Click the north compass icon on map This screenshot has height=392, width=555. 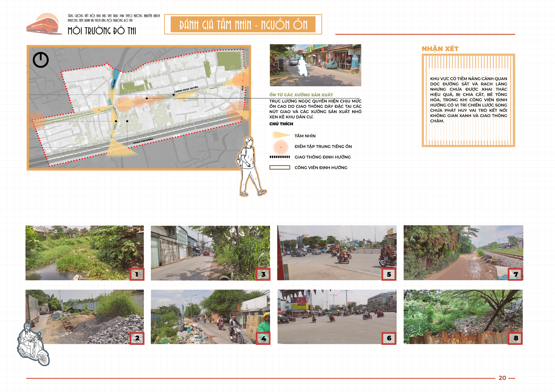point(41,60)
